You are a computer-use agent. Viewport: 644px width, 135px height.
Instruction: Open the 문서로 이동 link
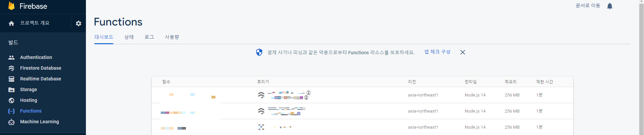[588, 6]
